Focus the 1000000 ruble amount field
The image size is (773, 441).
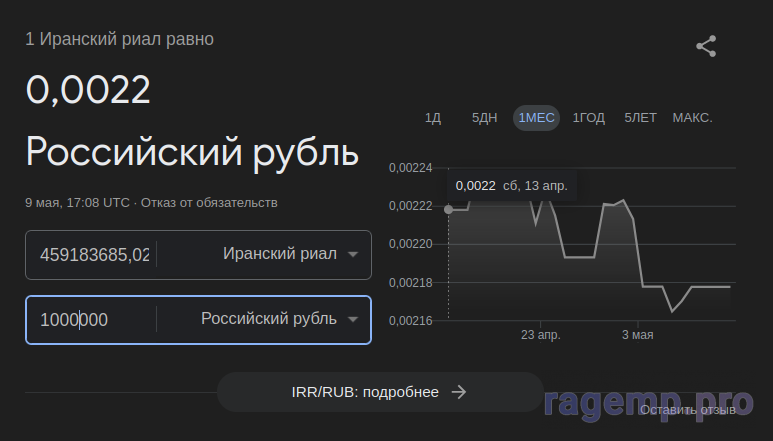[x=90, y=320]
